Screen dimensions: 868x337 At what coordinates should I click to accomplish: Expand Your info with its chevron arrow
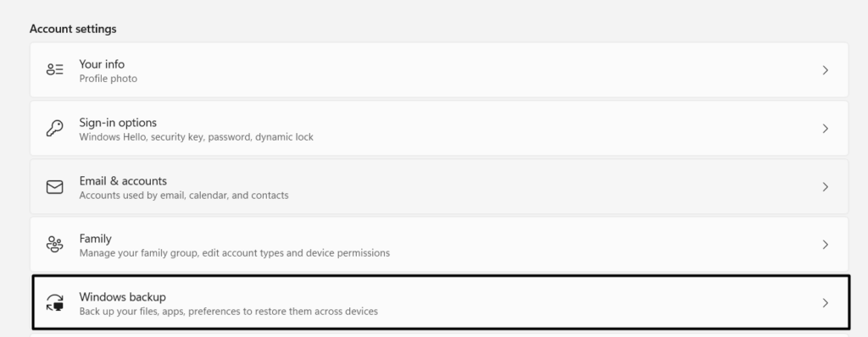[825, 70]
